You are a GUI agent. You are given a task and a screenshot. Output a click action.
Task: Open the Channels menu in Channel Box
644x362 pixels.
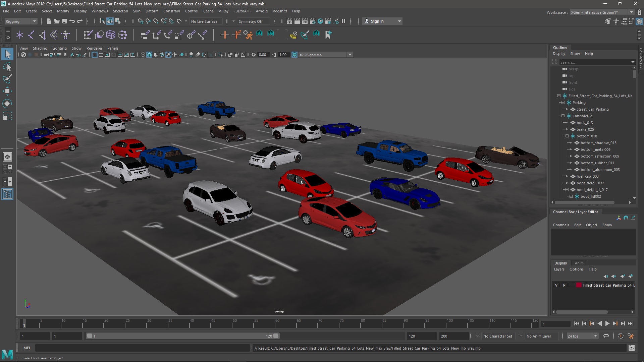tap(561, 225)
